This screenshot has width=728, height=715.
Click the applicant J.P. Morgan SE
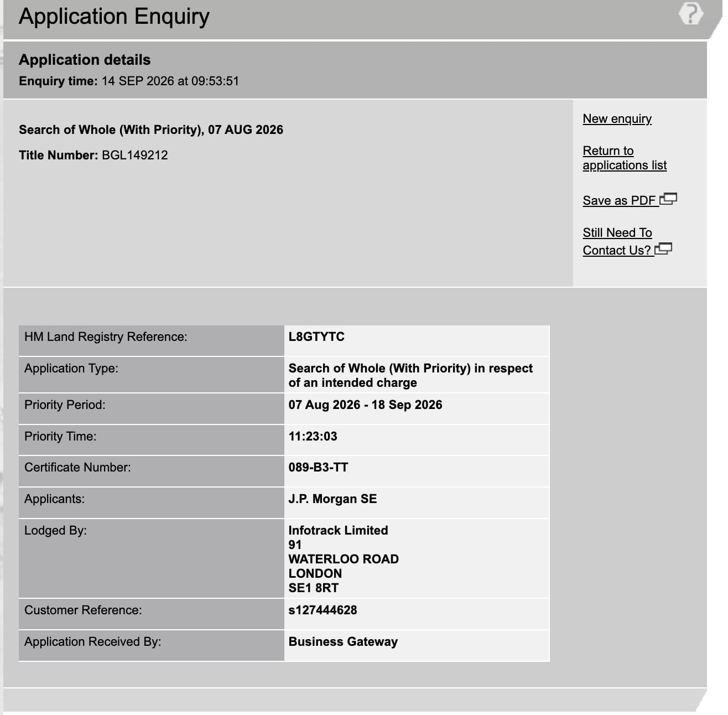tap(332, 499)
